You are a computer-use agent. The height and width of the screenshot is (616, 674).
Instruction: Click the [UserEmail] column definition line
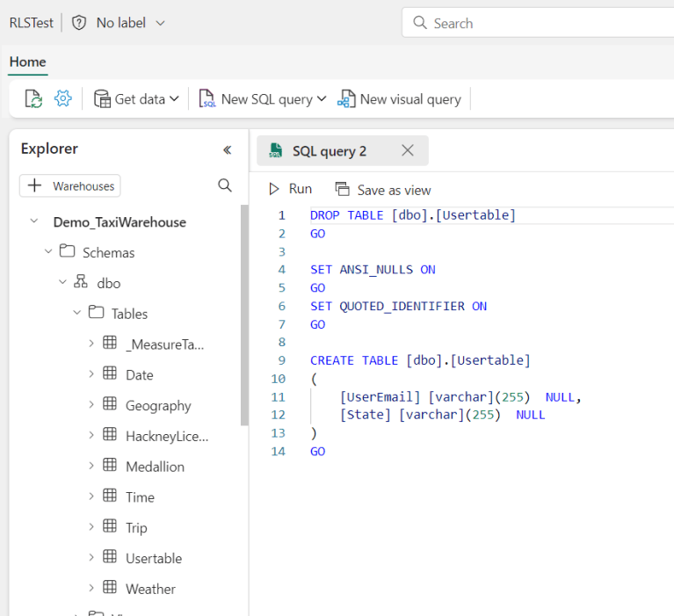pos(460,397)
